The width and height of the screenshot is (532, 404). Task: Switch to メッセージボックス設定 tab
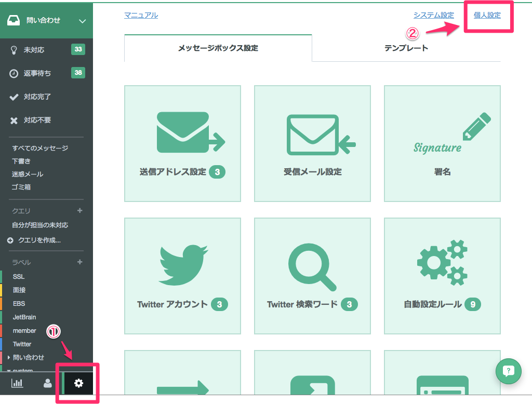coord(218,48)
